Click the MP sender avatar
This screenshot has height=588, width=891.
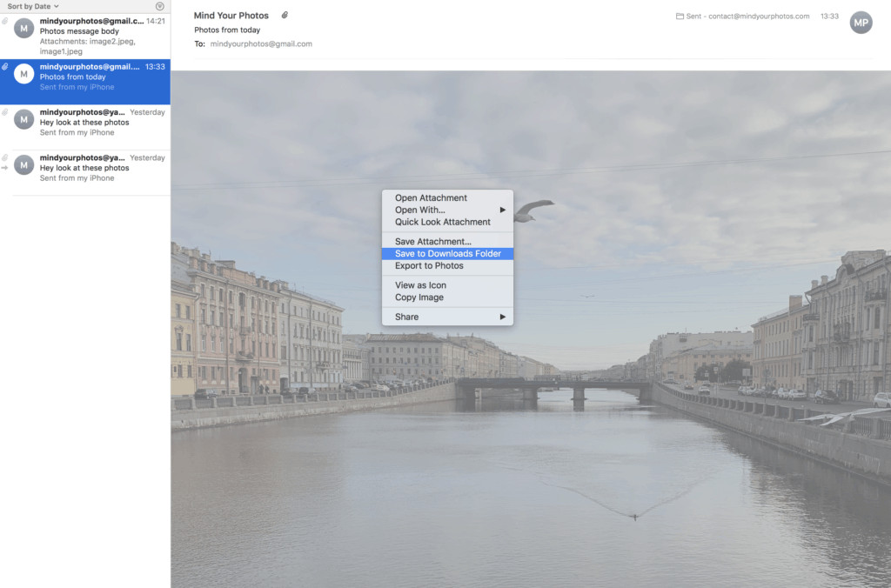(x=861, y=23)
